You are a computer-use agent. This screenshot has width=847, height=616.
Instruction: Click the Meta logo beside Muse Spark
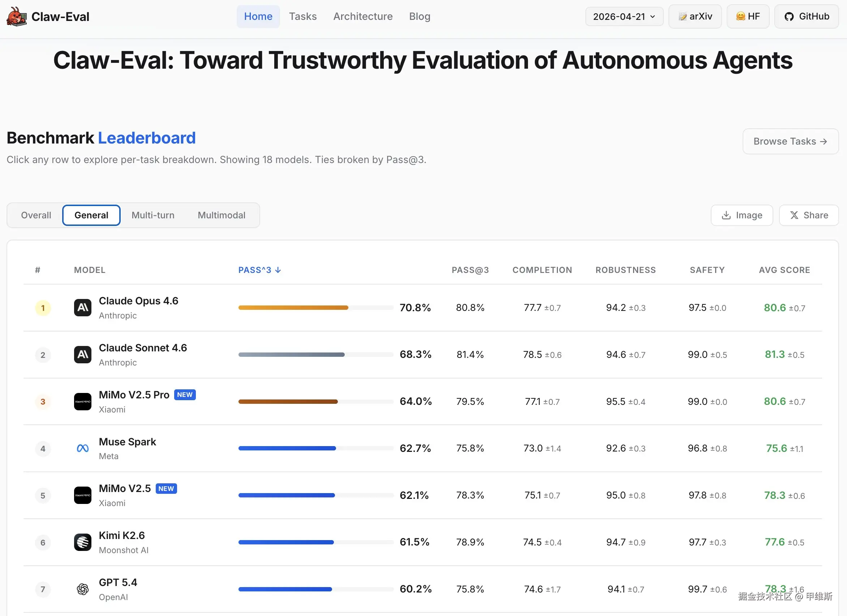point(82,448)
